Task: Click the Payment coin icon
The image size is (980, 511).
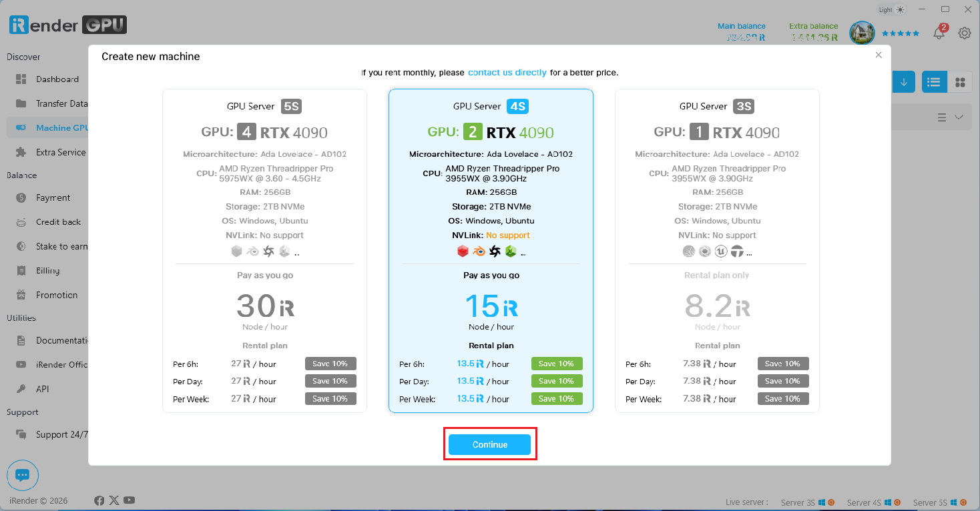Action: (x=21, y=197)
